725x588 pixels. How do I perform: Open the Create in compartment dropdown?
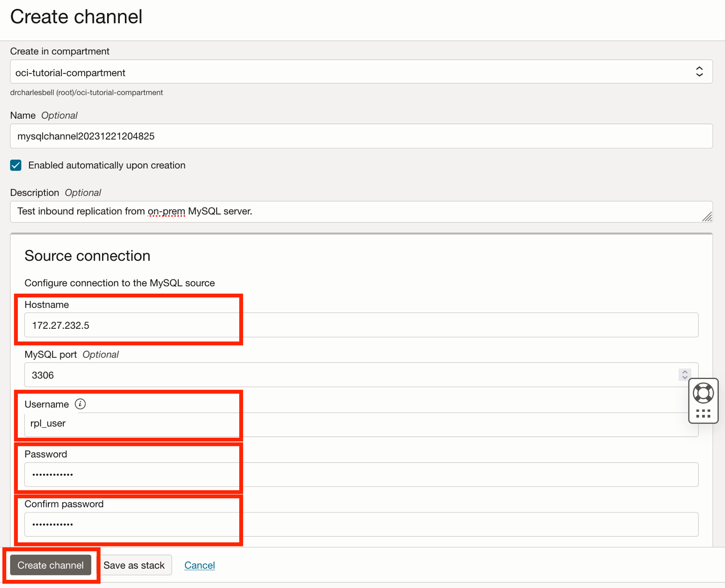tap(361, 72)
